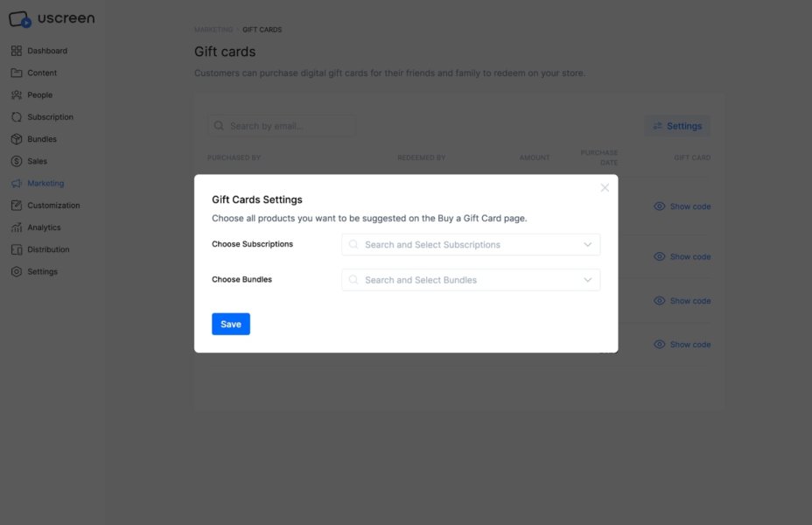Click the uscreen logo
812x525 pixels.
pos(52,17)
